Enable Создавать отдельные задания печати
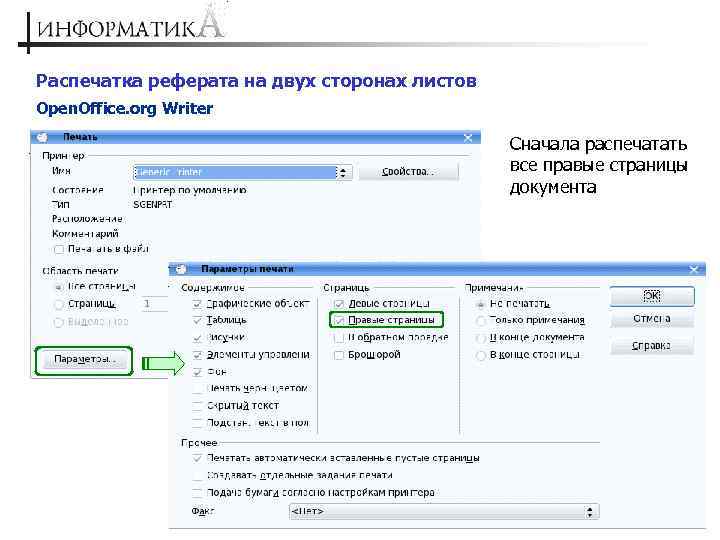720x540 pixels. tap(197, 476)
